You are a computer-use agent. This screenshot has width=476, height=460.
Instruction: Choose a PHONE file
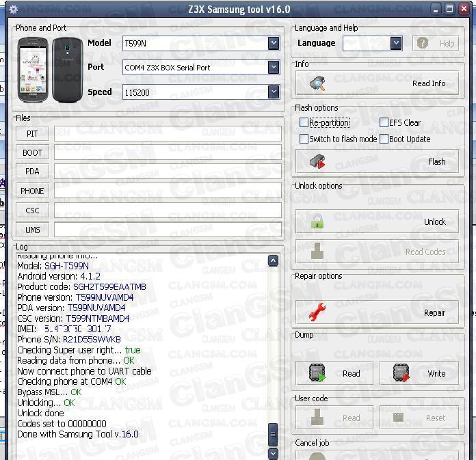coord(32,191)
